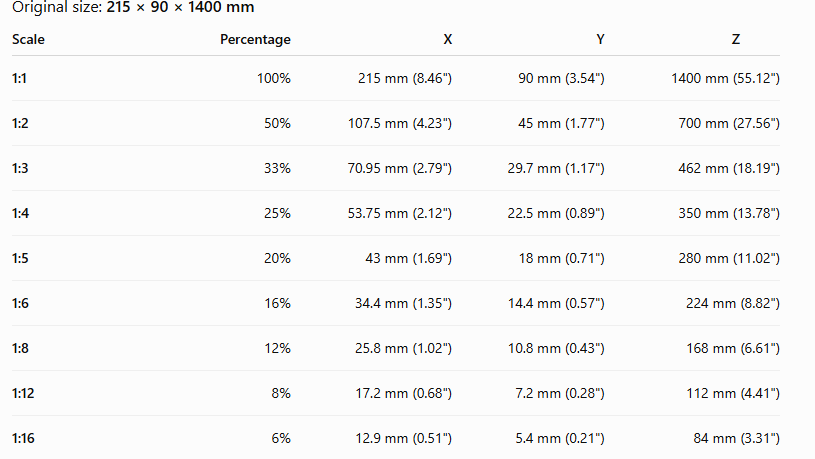Select the 1:8 scale row label
The height and width of the screenshot is (459, 815).
tap(20, 348)
